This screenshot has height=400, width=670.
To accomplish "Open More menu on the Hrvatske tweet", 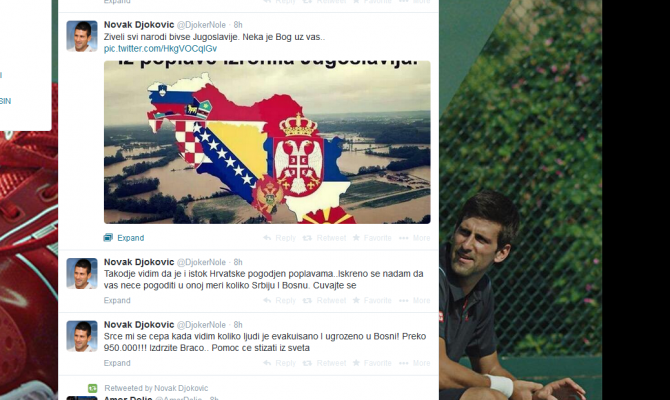I will (415, 300).
